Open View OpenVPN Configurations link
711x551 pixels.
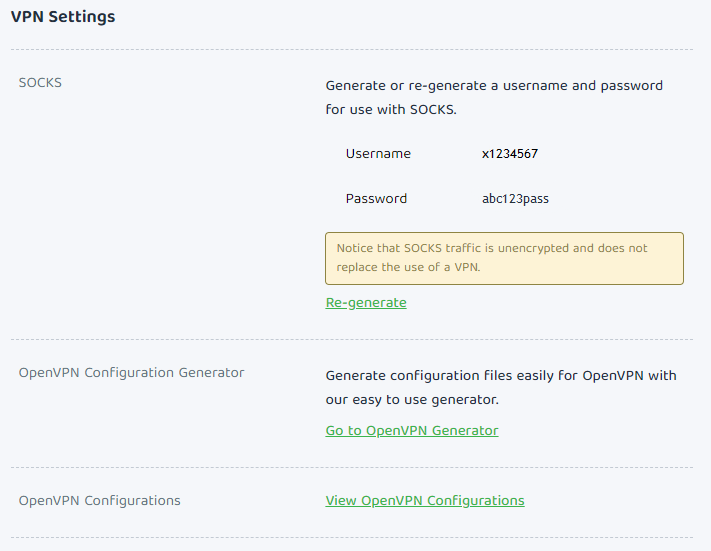(x=425, y=501)
